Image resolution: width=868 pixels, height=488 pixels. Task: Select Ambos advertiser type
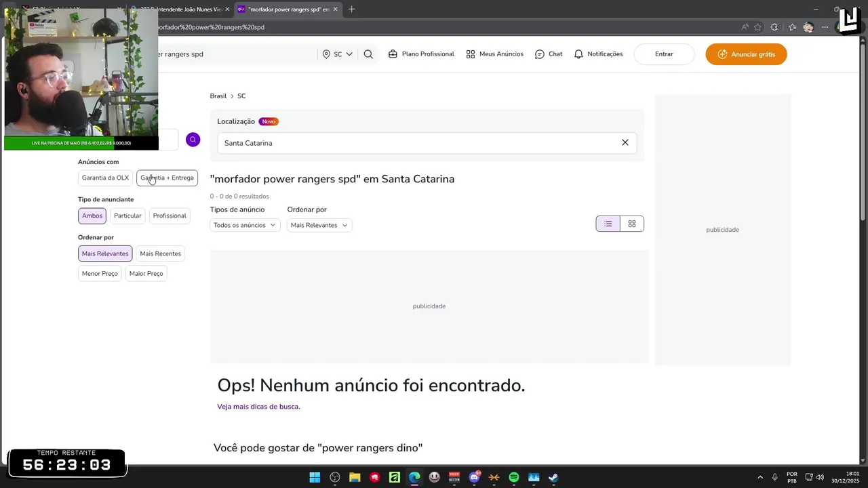(x=92, y=216)
